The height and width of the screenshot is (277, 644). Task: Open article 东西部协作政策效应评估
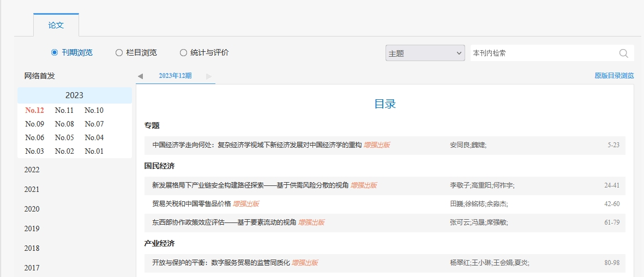pyautogui.click(x=224, y=222)
